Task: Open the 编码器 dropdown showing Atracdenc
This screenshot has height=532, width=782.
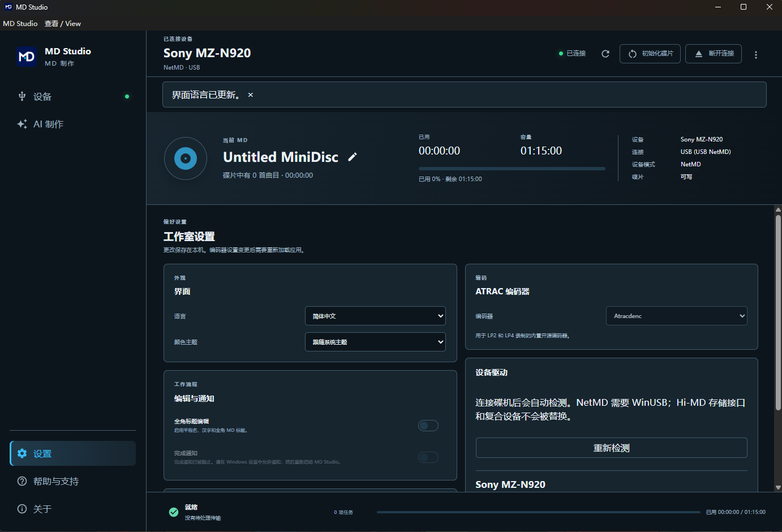Action: pos(677,316)
